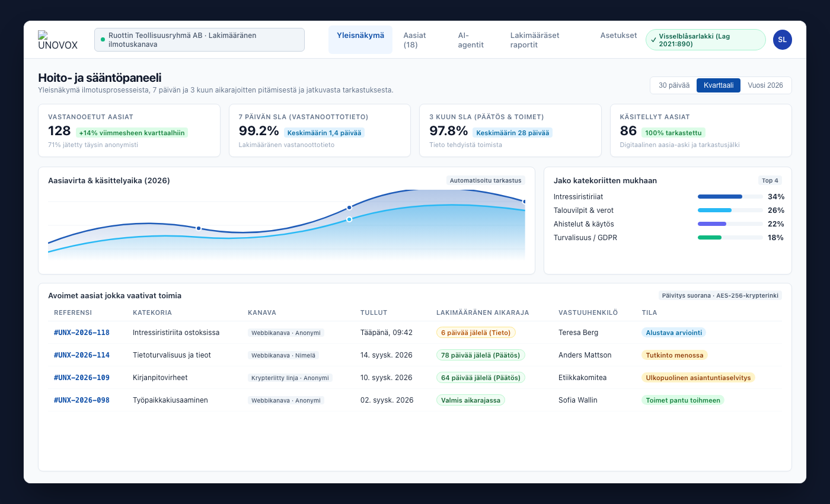
Task: Click the Vastanooetut aasiat 128 card
Action: (x=129, y=130)
